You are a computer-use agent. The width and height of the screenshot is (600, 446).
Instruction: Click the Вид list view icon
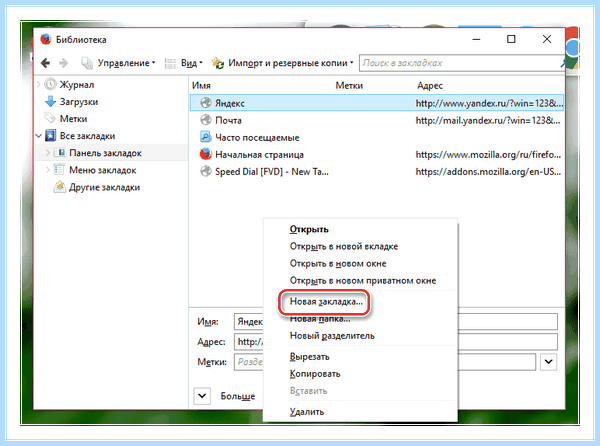tap(170, 63)
